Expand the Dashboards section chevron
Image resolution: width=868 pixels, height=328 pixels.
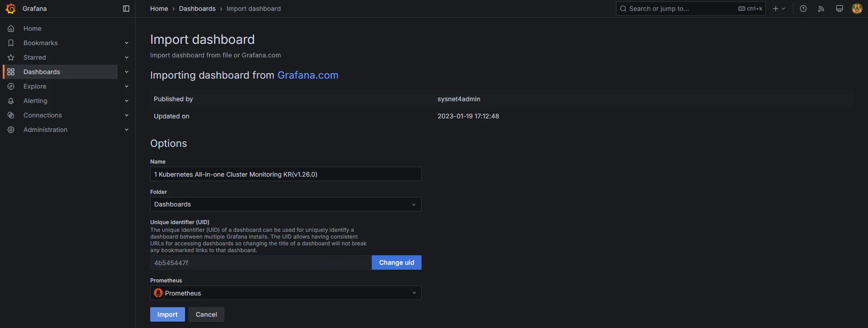[x=127, y=72]
